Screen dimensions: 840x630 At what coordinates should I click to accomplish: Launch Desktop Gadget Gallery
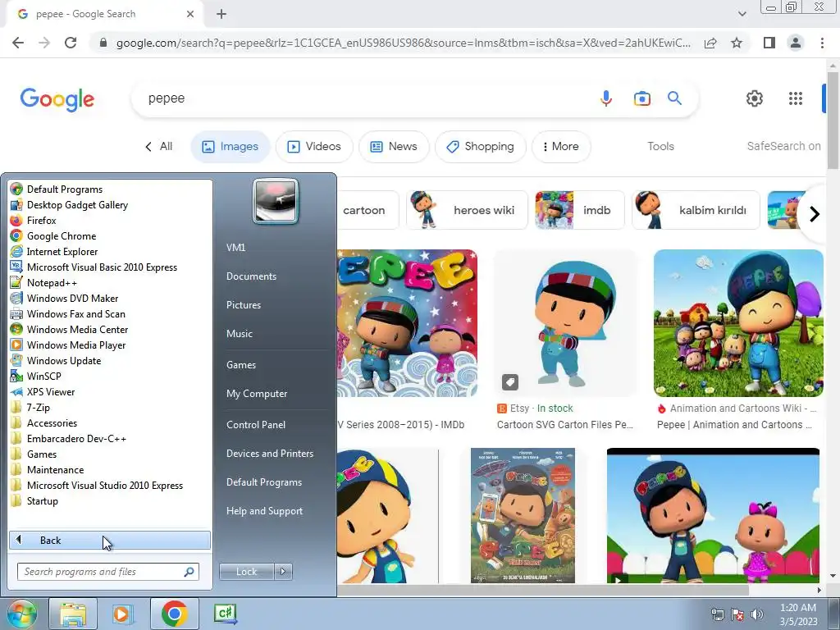pyautogui.click(x=70, y=204)
